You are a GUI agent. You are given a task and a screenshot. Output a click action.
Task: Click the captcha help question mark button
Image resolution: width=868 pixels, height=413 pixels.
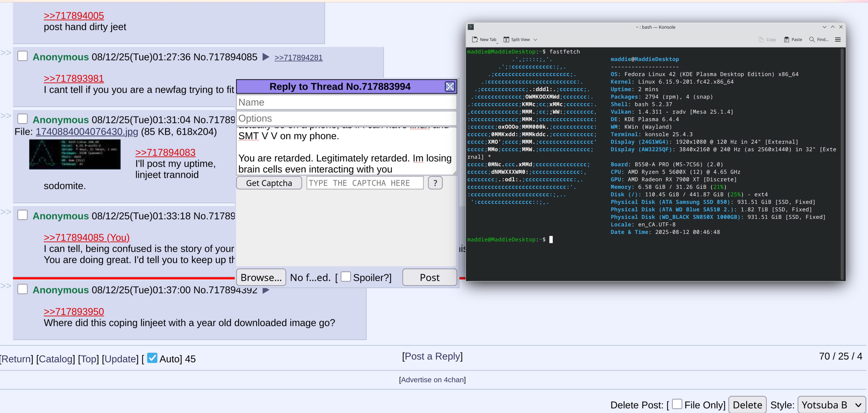[435, 183]
